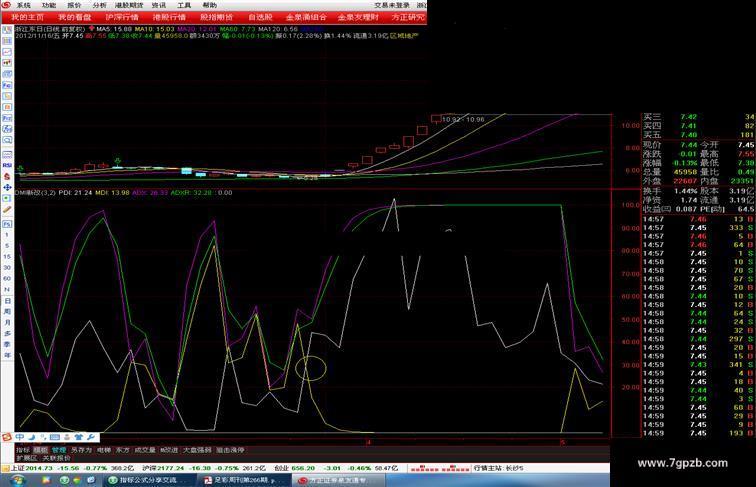
Task: Select the 5 minute period
Action: pos(7,246)
